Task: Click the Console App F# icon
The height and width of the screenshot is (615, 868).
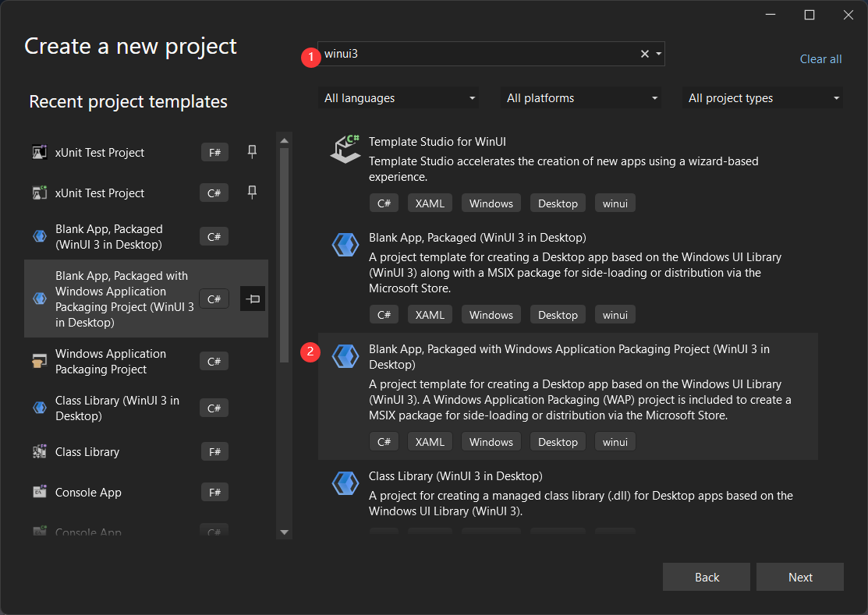Action: 40,492
